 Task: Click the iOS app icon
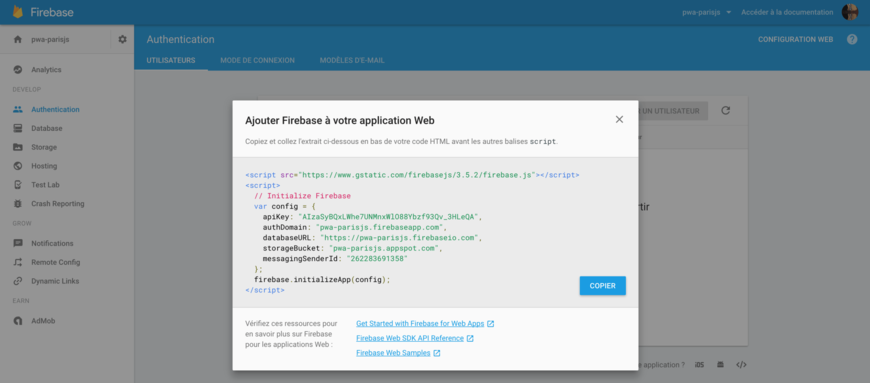[700, 365]
